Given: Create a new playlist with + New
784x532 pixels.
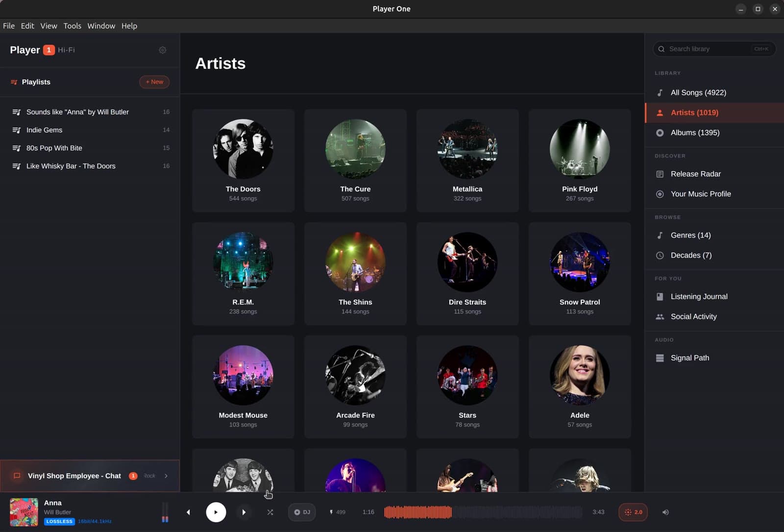Looking at the screenshot, I should click(154, 82).
